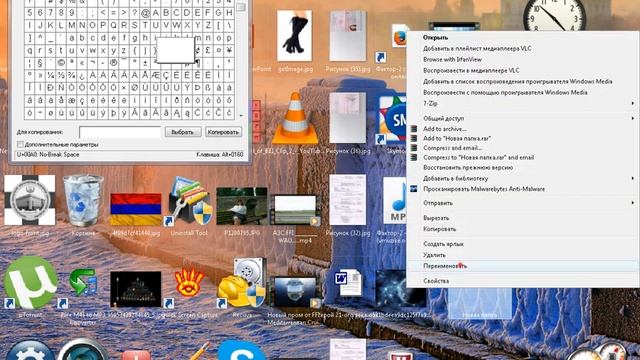Choose Создать ярлык in the context menu
Screen dimensions: 640x360
pyautogui.click(x=522, y=244)
